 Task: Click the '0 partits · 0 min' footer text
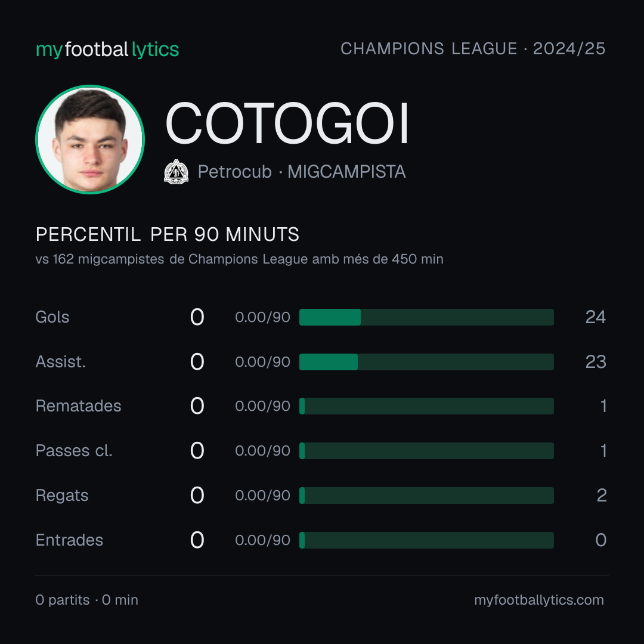87,600
